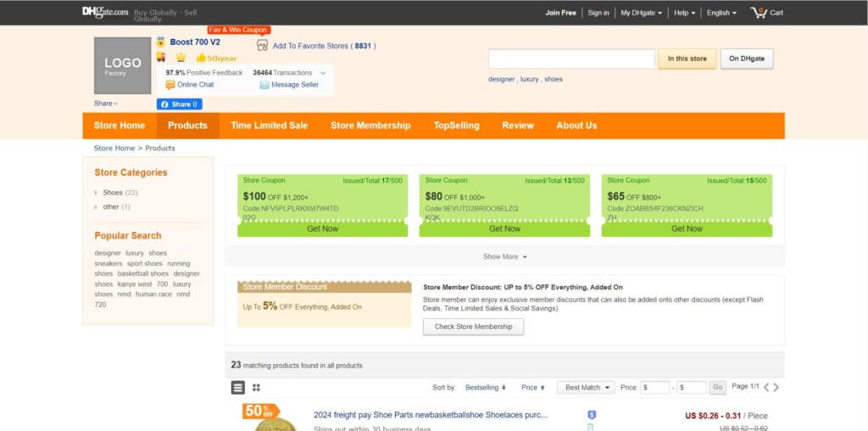Open the Store Membership tab
This screenshot has height=431, width=868.
[x=371, y=126]
